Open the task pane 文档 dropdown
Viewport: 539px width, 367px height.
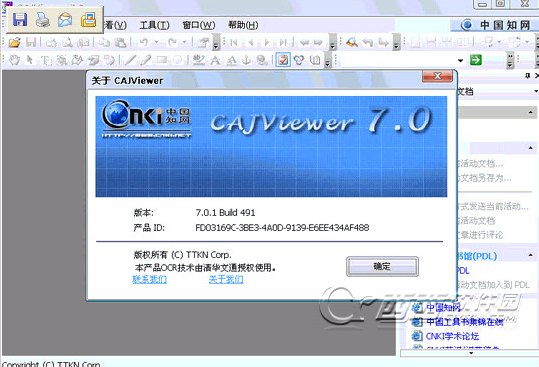click(536, 91)
